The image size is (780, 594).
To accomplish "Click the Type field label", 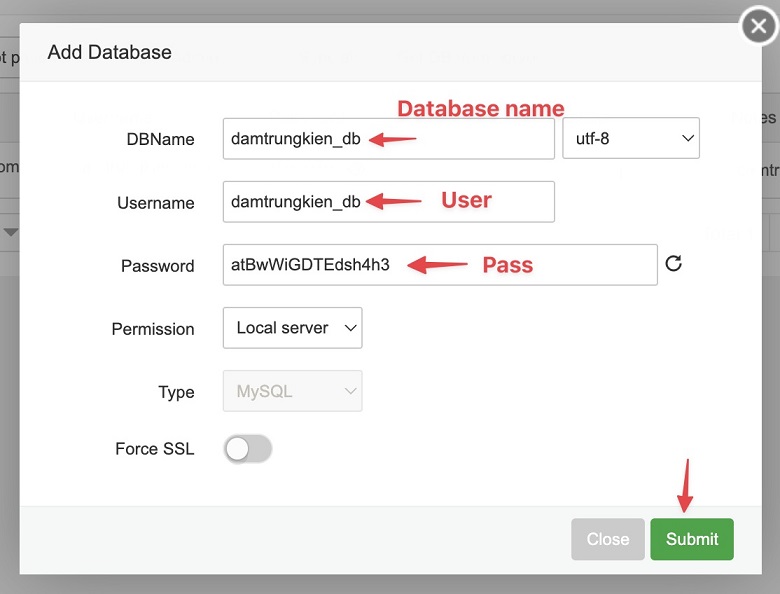I will tap(176, 393).
